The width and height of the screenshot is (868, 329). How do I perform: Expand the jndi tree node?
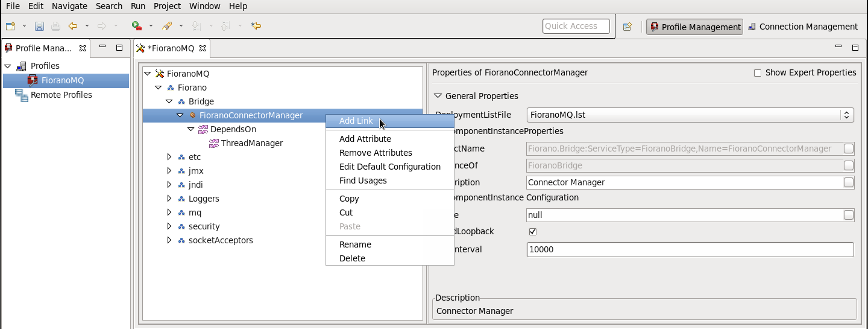(169, 185)
